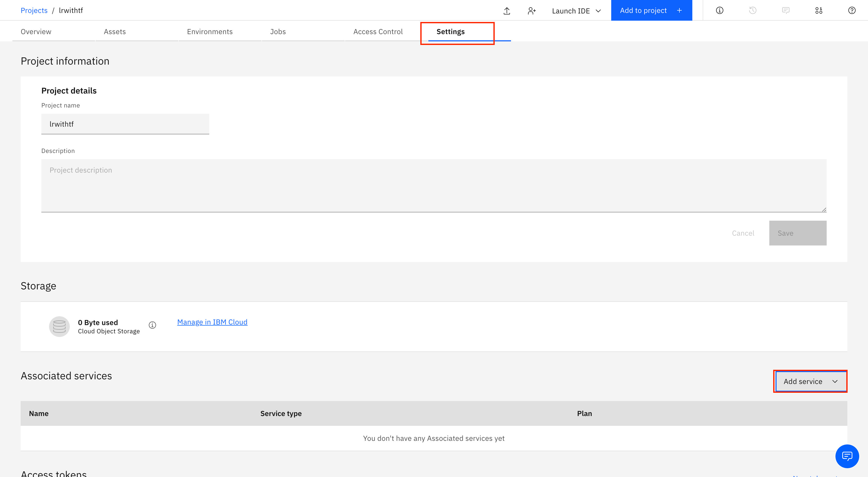868x477 pixels.
Task: Click the add collaborator person icon
Action: tap(531, 11)
